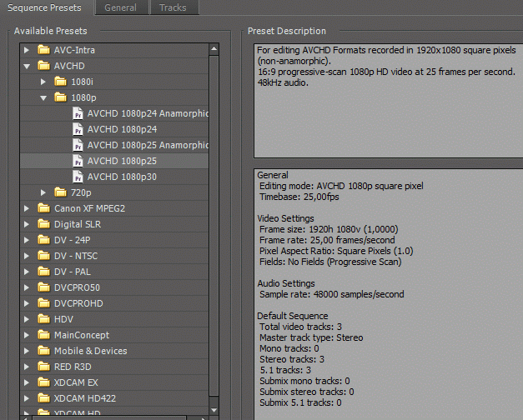Expand the MainConcept folder arrow
523x420 pixels.
tap(27, 335)
